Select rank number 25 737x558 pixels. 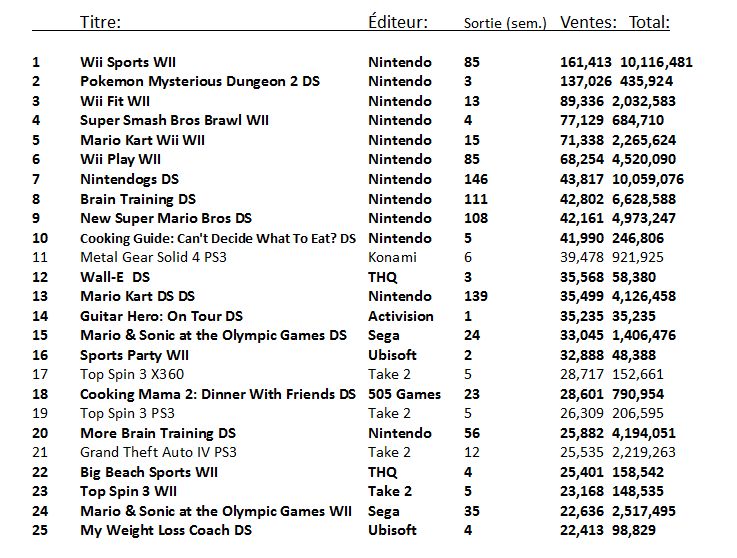tap(40, 530)
